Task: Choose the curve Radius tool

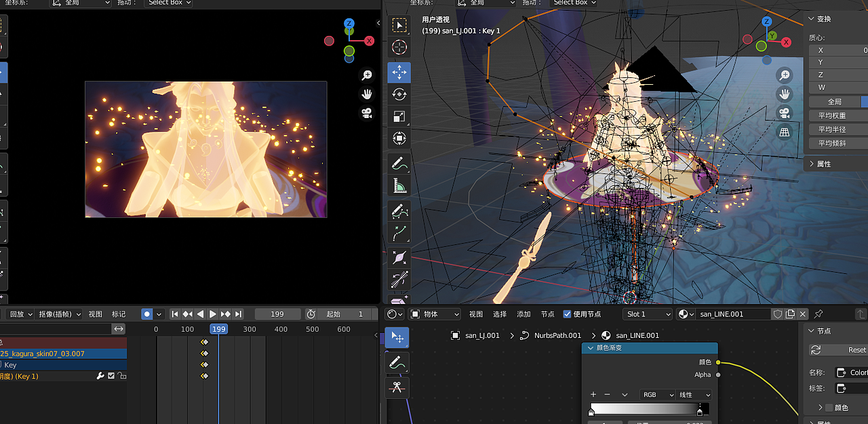Action: point(399,257)
